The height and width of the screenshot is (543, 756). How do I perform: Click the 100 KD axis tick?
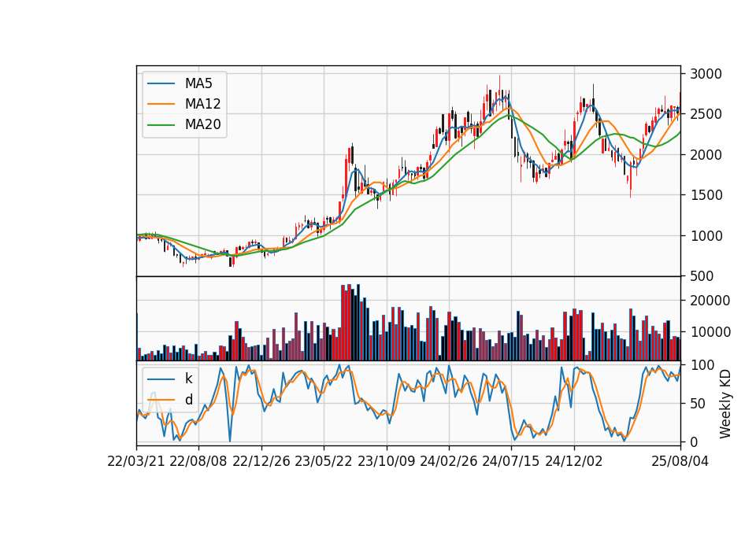(x=702, y=365)
